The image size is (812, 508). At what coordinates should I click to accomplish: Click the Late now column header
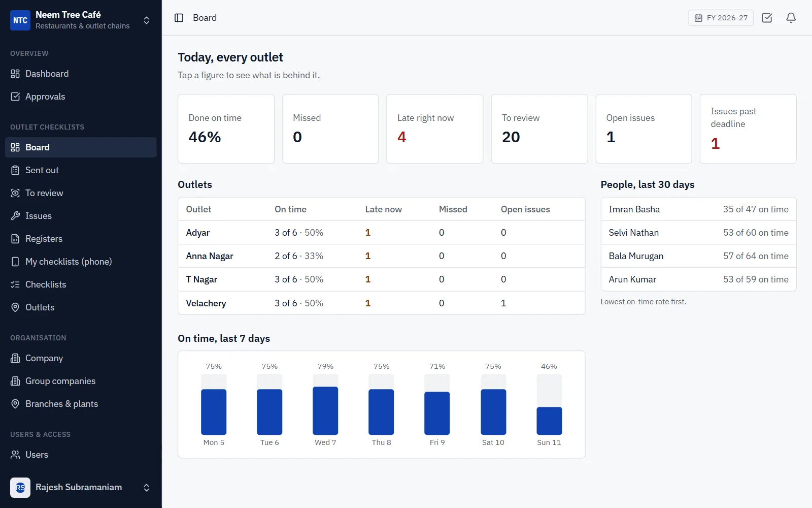click(x=383, y=209)
